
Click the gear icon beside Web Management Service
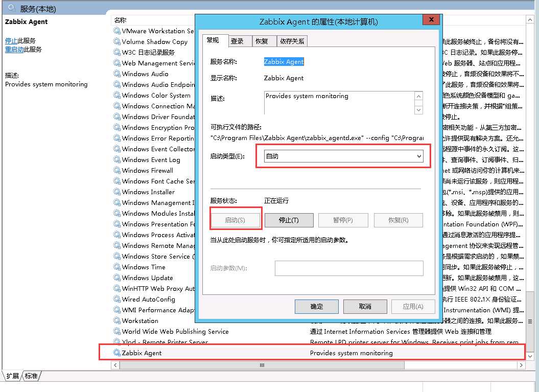click(117, 63)
